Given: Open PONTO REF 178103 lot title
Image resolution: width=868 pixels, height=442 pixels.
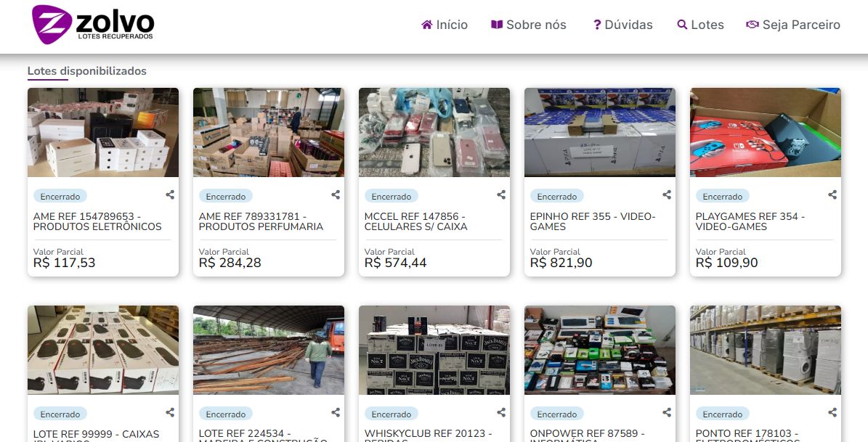Looking at the screenshot, I should tap(747, 435).
